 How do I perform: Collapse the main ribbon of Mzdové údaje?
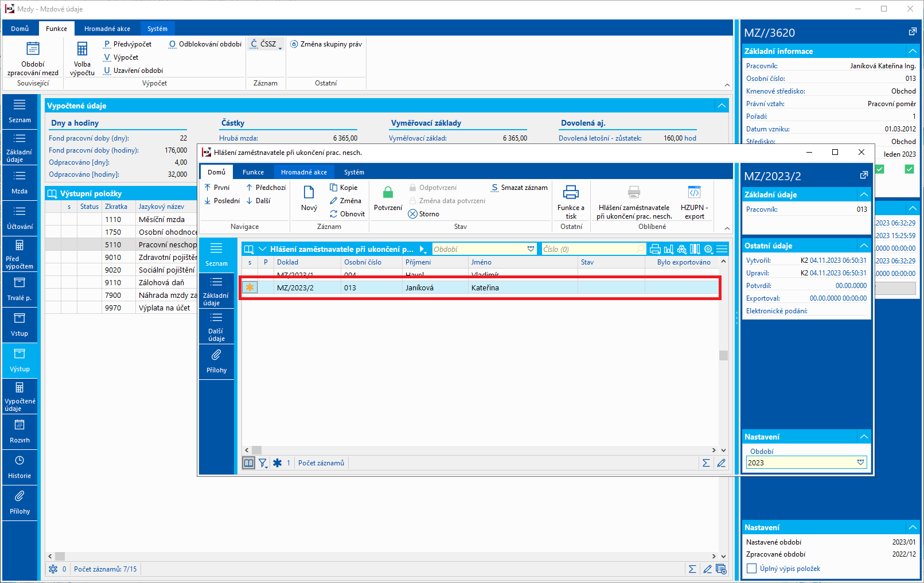pos(727,85)
